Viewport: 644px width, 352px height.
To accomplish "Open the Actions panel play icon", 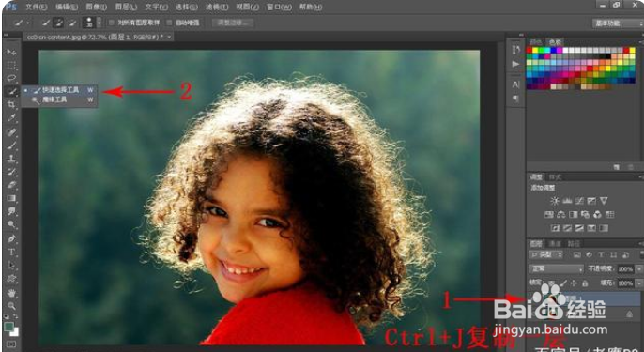I will (516, 64).
